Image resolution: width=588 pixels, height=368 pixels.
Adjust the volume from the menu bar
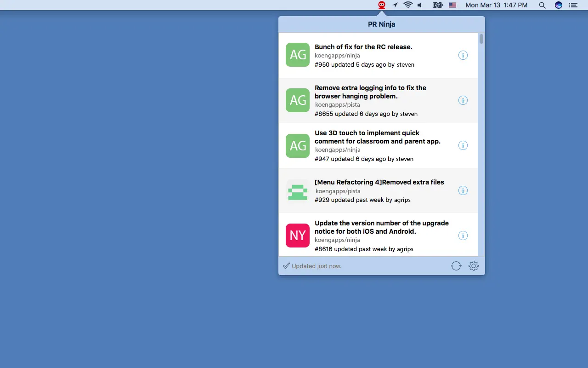419,5
